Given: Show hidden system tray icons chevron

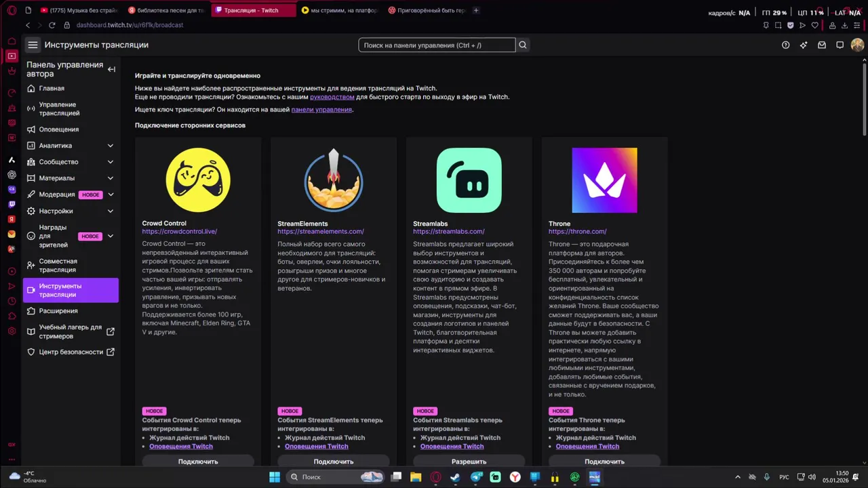Looking at the screenshot, I should pyautogui.click(x=737, y=477).
